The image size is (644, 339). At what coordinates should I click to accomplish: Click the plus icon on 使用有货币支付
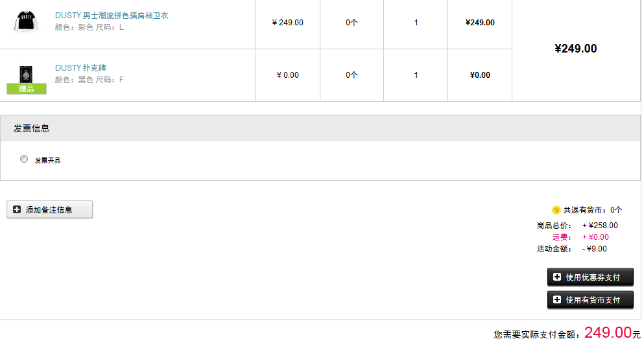[x=557, y=299]
